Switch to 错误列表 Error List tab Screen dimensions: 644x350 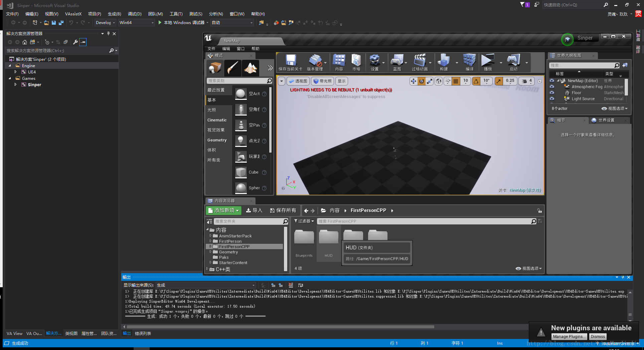pyautogui.click(x=143, y=334)
